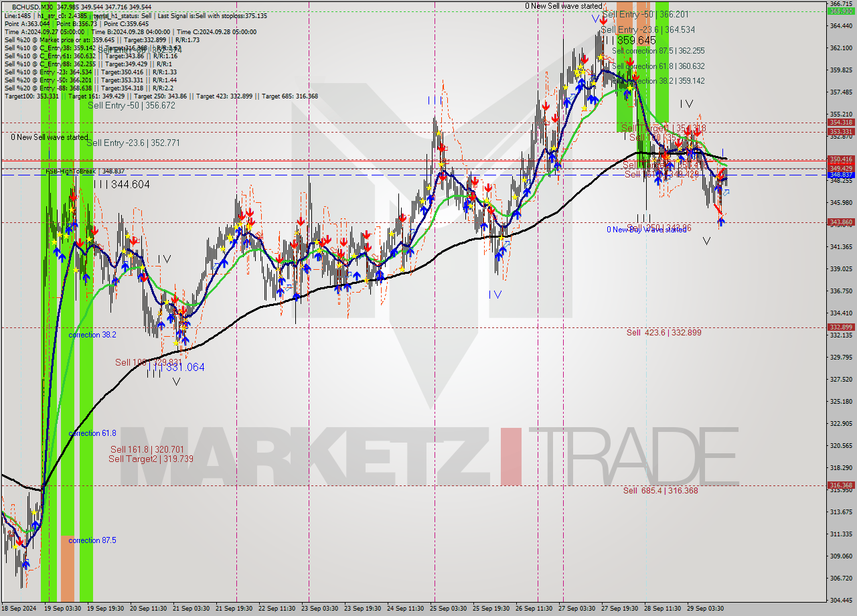This screenshot has height=616, width=857.
Task: Click 'Sell correction 87.5 | 362.255' label
Action: (x=658, y=51)
